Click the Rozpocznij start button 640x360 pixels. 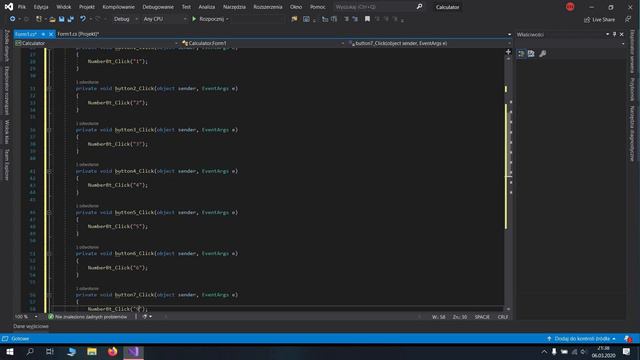click(208, 19)
